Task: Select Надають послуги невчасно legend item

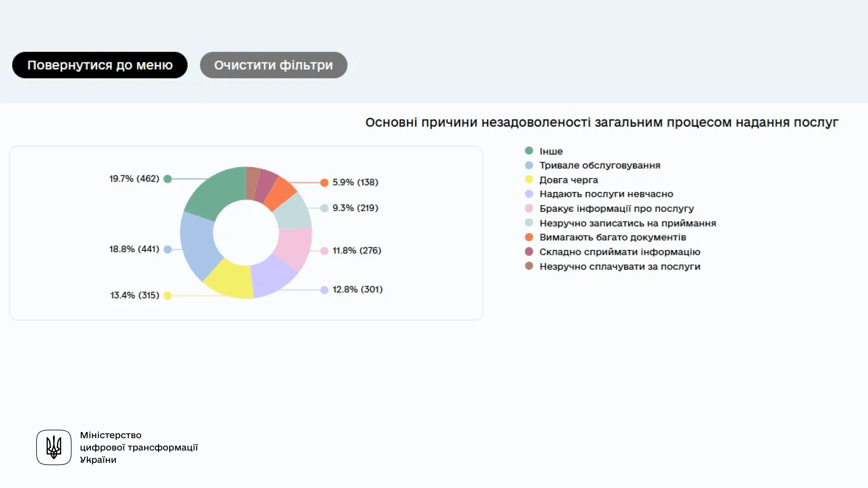Action: coord(606,194)
